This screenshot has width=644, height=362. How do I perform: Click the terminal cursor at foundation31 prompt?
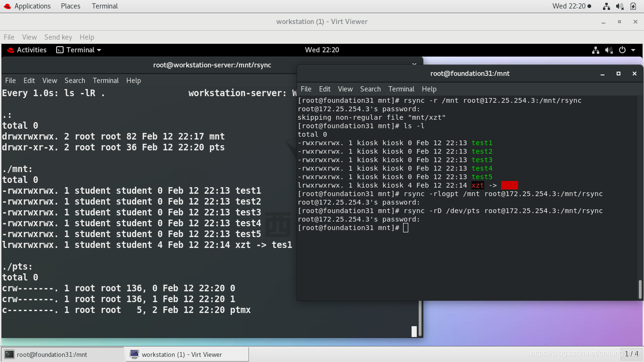point(406,228)
